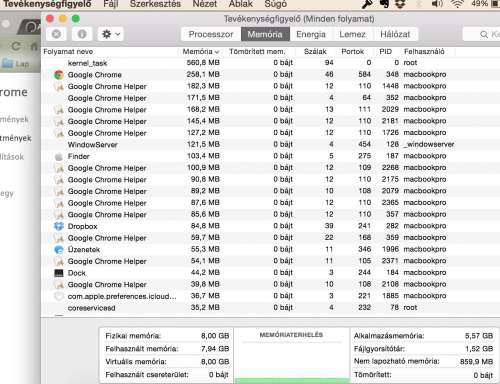Viewport: 500px width, 384px height.
Task: Click the Finder icon in the process list
Action: (59, 156)
